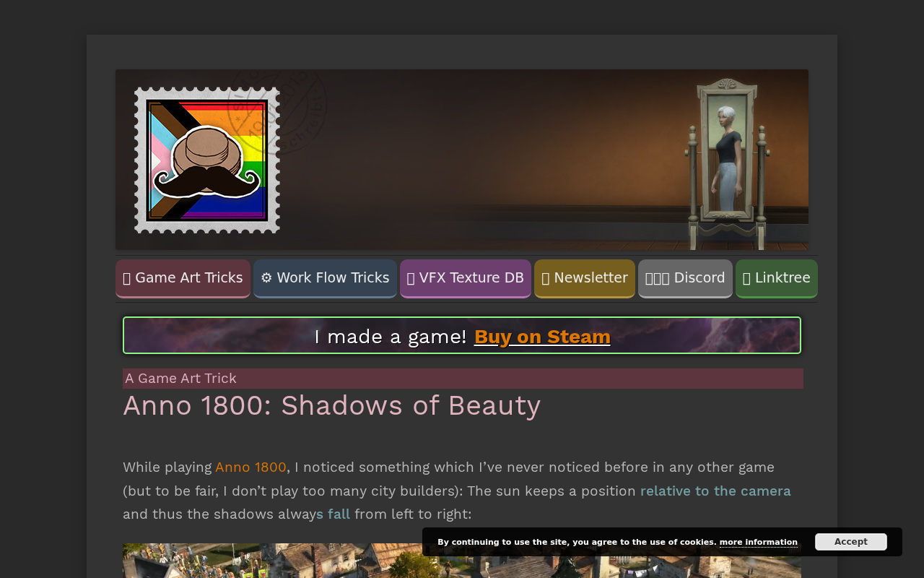Click the mustache stamp site logo
The width and height of the screenshot is (924, 578).
206,160
